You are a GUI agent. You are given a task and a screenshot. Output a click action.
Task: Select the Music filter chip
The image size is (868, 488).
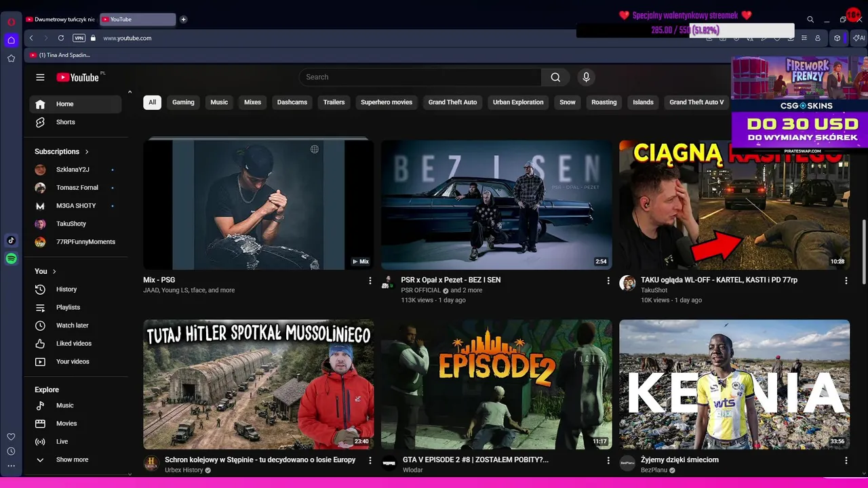pos(219,102)
